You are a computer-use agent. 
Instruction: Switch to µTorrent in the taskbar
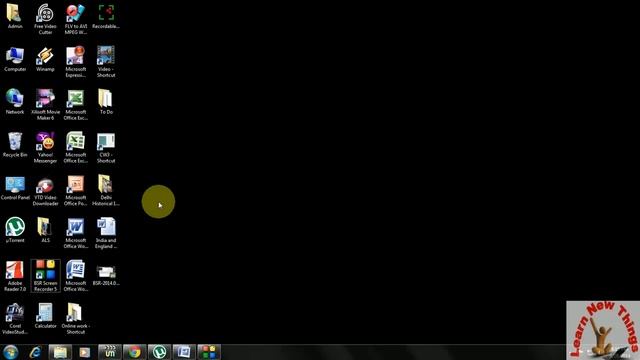click(159, 352)
